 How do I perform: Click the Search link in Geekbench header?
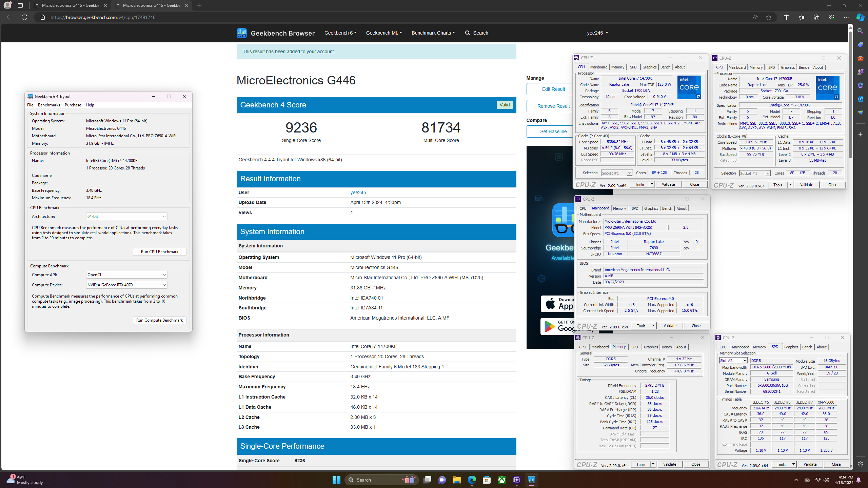tap(476, 33)
